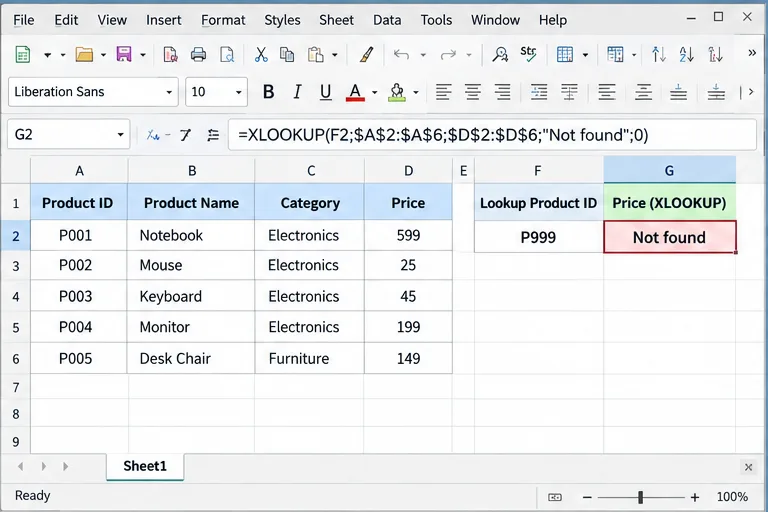Click the New spreadsheet icon
The image size is (768, 512).
coord(23,54)
